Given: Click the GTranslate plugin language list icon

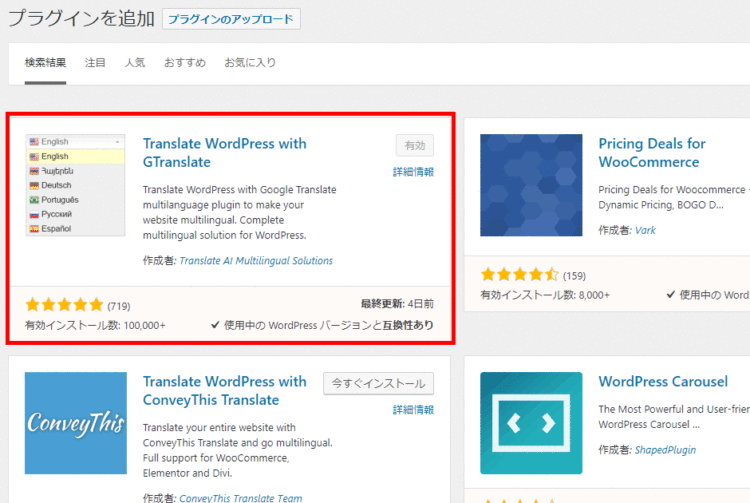Looking at the screenshot, I should pos(75,185).
